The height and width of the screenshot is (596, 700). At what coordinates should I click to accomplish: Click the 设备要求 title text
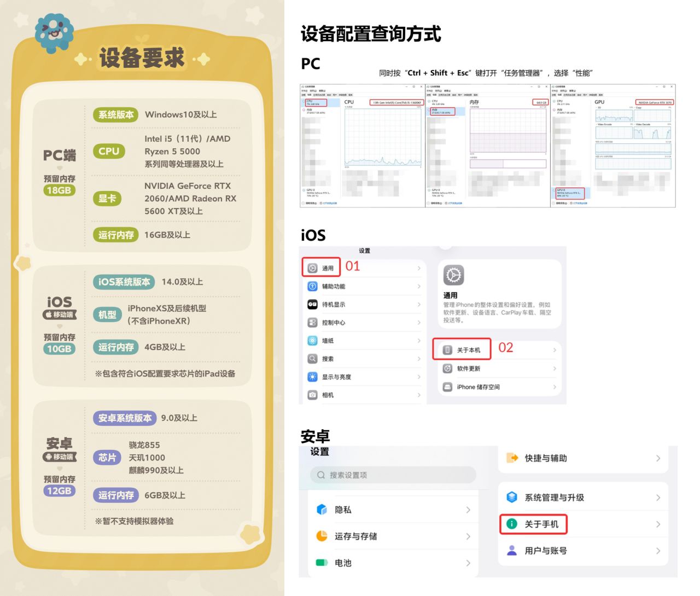click(142, 58)
